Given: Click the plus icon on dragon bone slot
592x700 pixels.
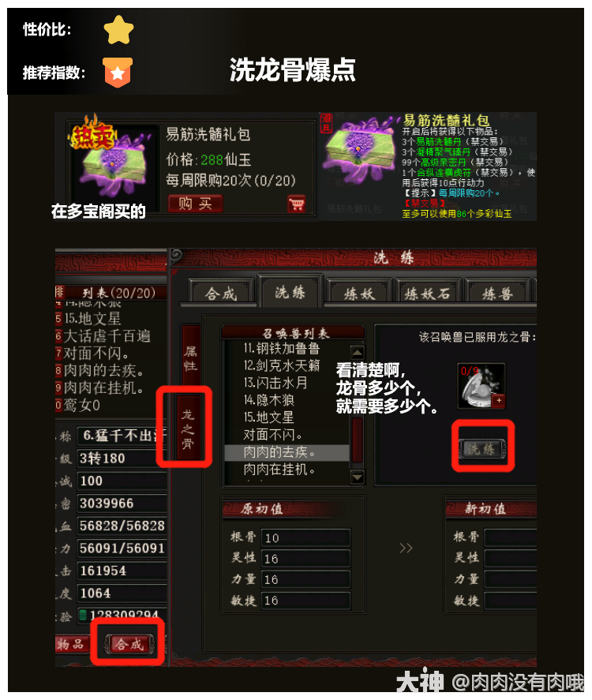Looking at the screenshot, I should tap(499, 400).
